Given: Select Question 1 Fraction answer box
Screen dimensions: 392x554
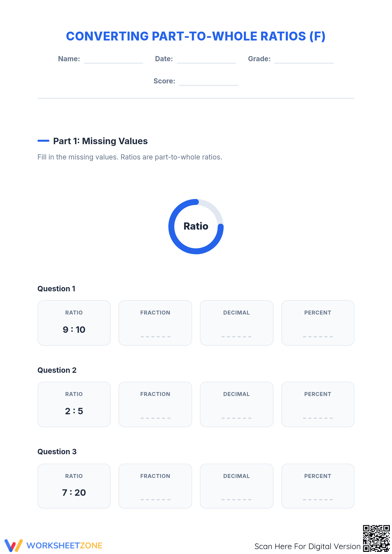Looking at the screenshot, I should coord(155,323).
